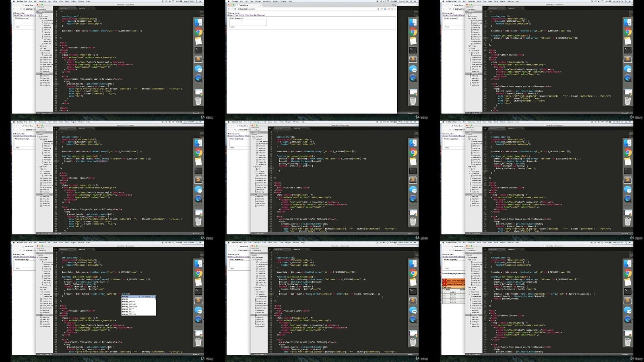
Task: Open Messages from the dock in the full-width Chrome frame
Action: pyautogui.click(x=413, y=69)
